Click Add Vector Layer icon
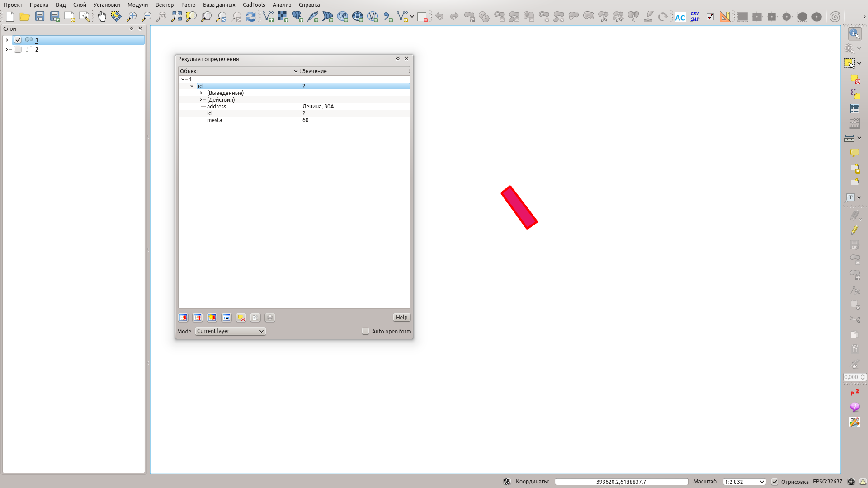The width and height of the screenshot is (868, 488). click(x=268, y=17)
